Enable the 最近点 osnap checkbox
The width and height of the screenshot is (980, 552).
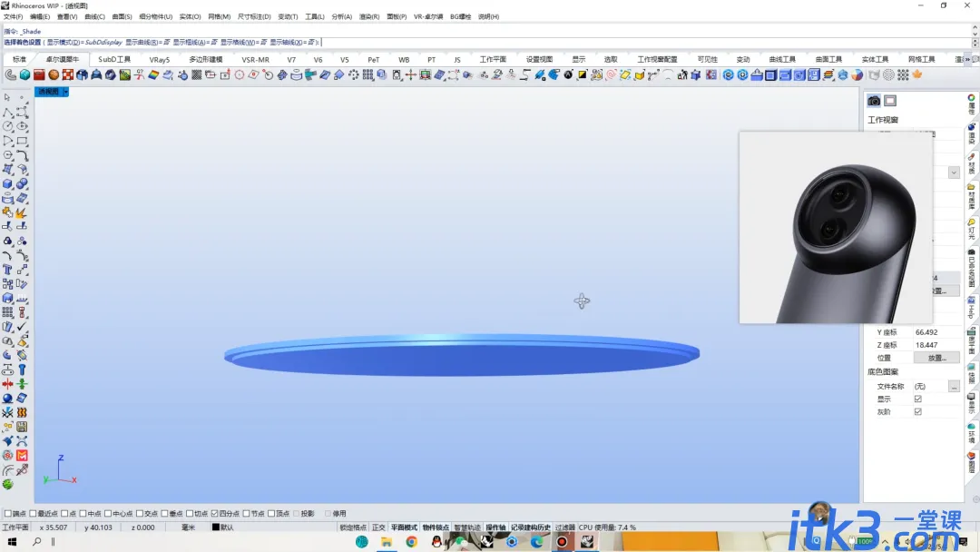34,514
